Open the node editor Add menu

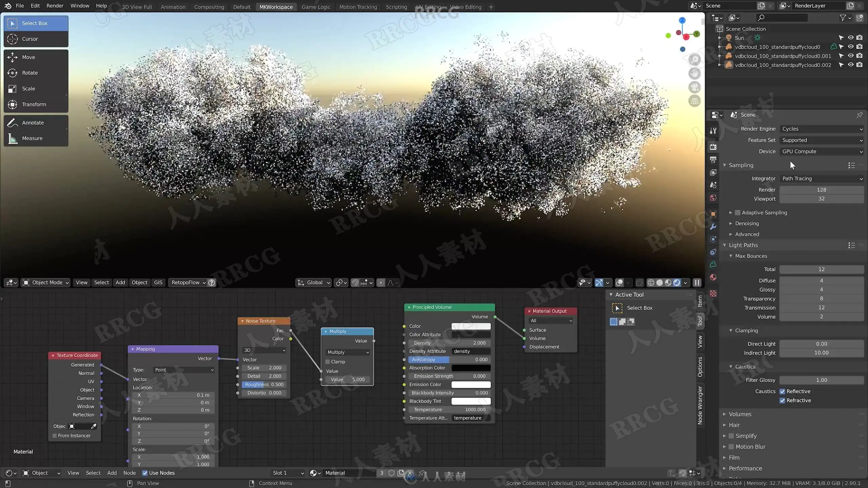click(112, 473)
